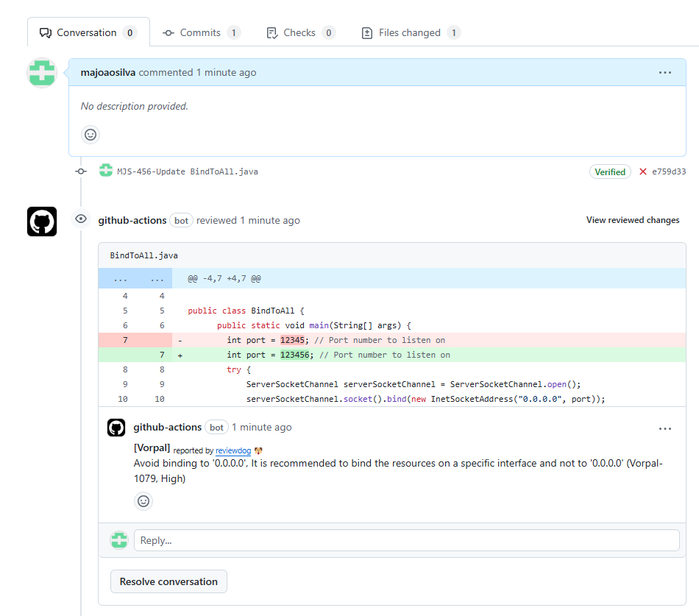699x616 pixels.
Task: Click the Verified badge on the commit
Action: 610,171
